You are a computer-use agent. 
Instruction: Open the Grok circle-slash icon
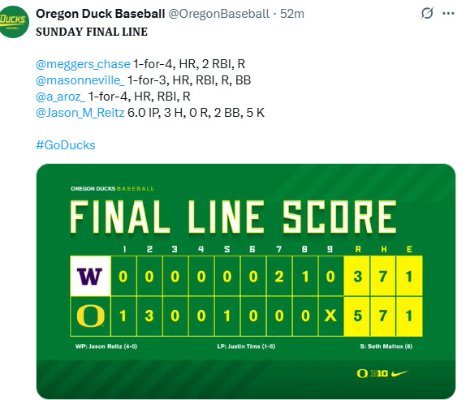pyautogui.click(x=427, y=13)
